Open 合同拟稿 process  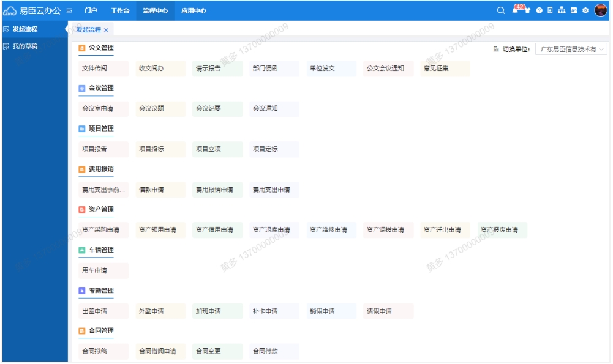tap(103, 352)
